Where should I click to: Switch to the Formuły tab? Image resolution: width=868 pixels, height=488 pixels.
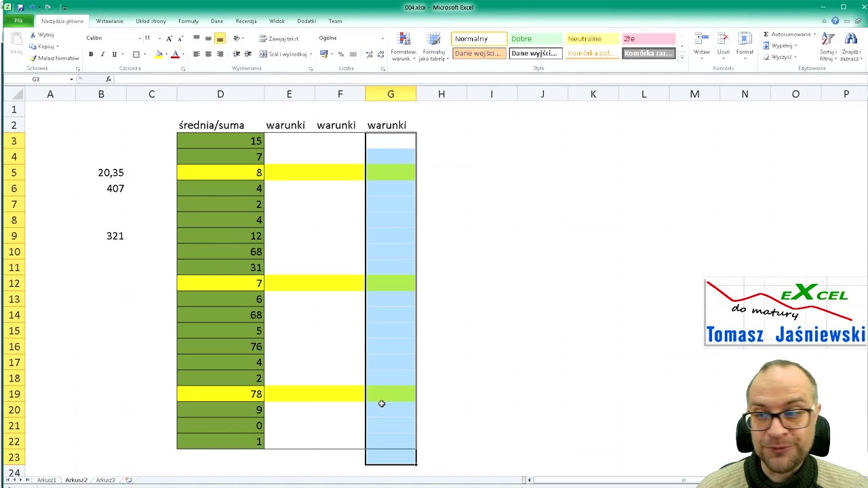tap(189, 21)
